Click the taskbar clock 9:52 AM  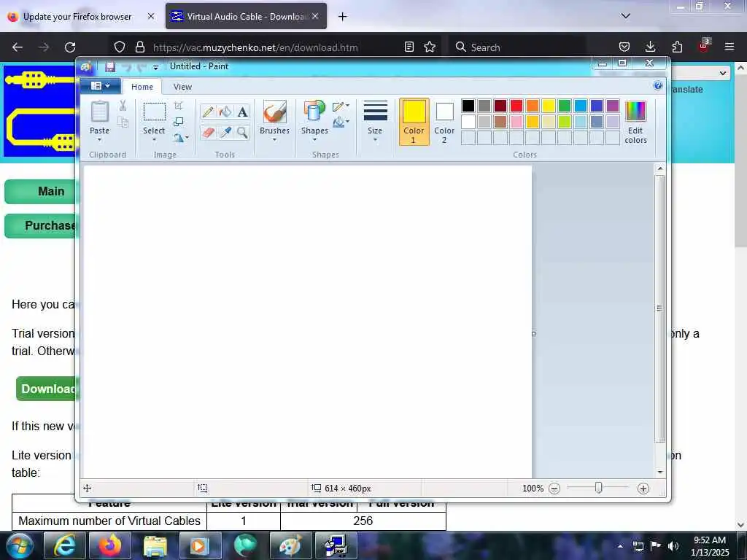pyautogui.click(x=709, y=540)
